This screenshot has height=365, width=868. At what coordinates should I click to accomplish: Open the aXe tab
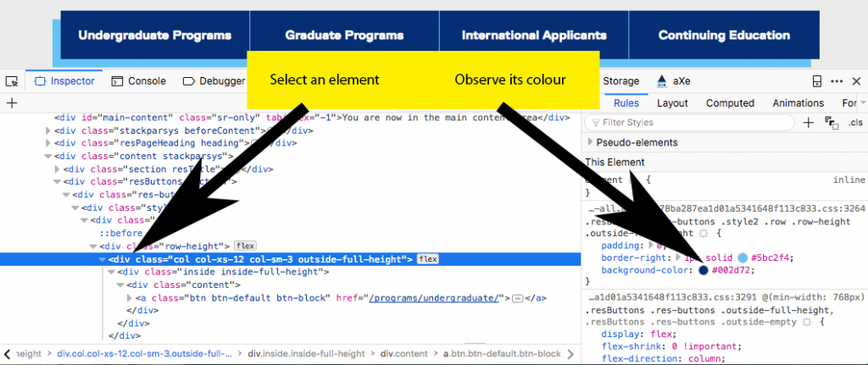point(673,81)
